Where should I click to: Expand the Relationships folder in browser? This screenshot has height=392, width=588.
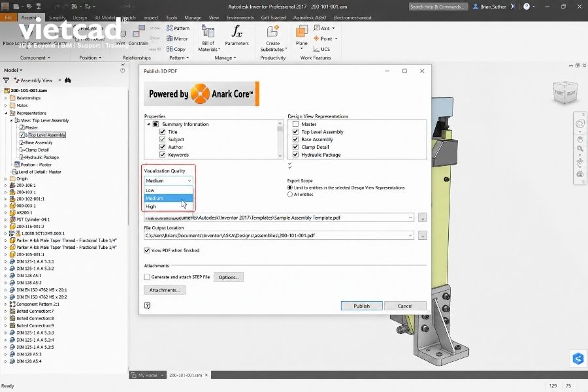click(6, 98)
